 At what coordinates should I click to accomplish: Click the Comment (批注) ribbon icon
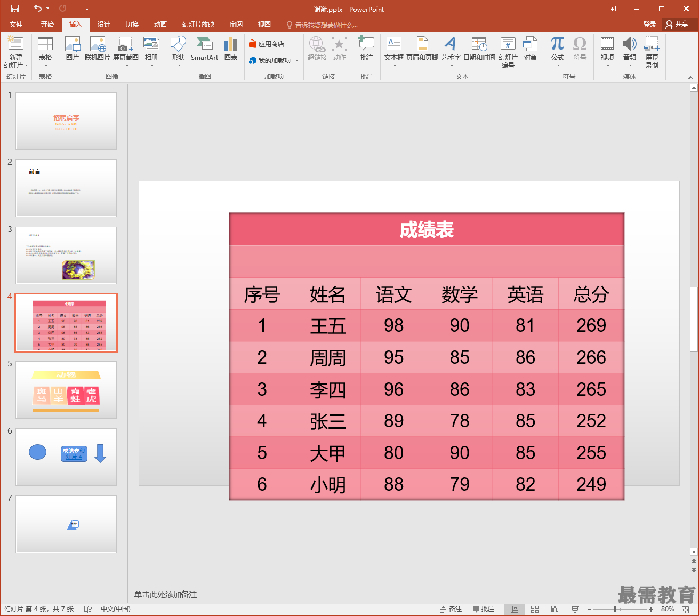point(367,49)
